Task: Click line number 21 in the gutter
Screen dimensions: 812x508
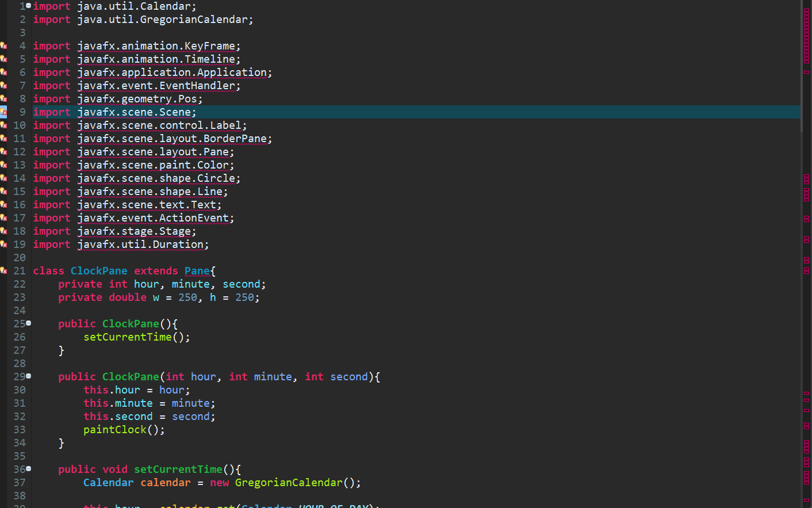Action: [x=20, y=271]
